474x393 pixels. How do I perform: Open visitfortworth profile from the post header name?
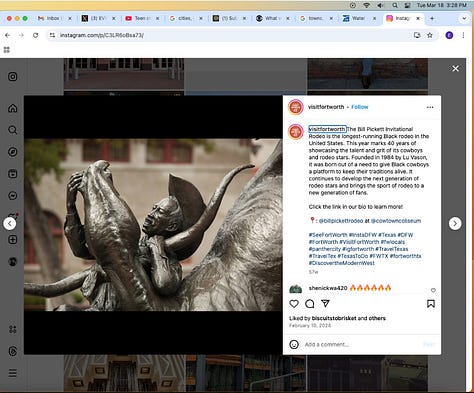[x=326, y=107]
